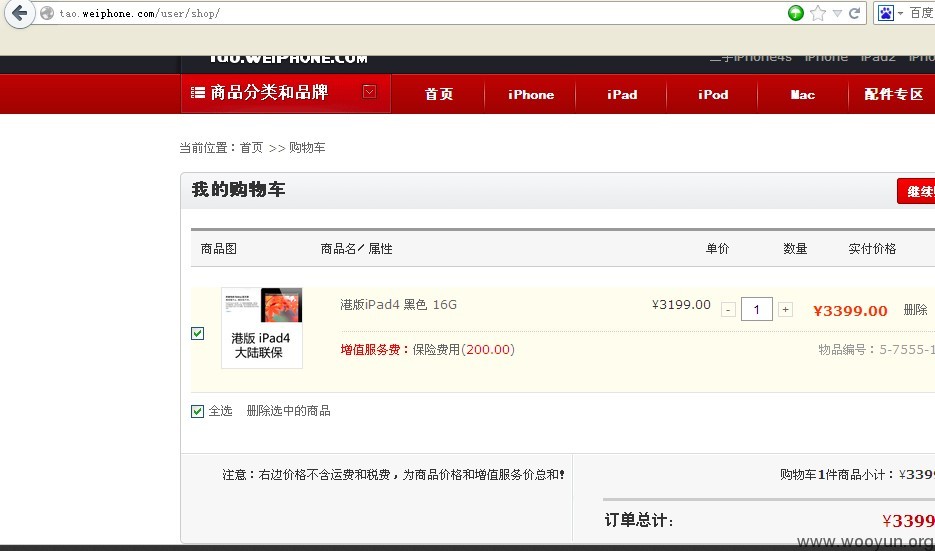935x551 pixels.
Task: Expand 商品分类和品牌 category dropdown arrow
Action: pyautogui.click(x=370, y=92)
